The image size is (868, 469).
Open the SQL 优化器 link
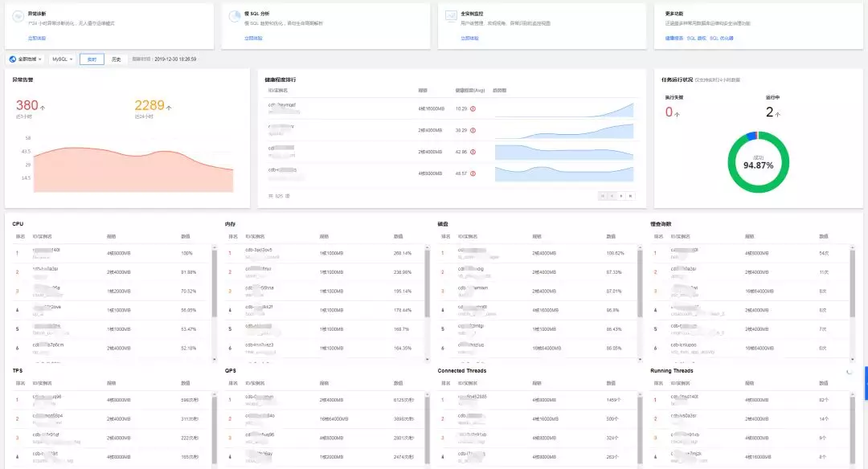click(x=721, y=39)
